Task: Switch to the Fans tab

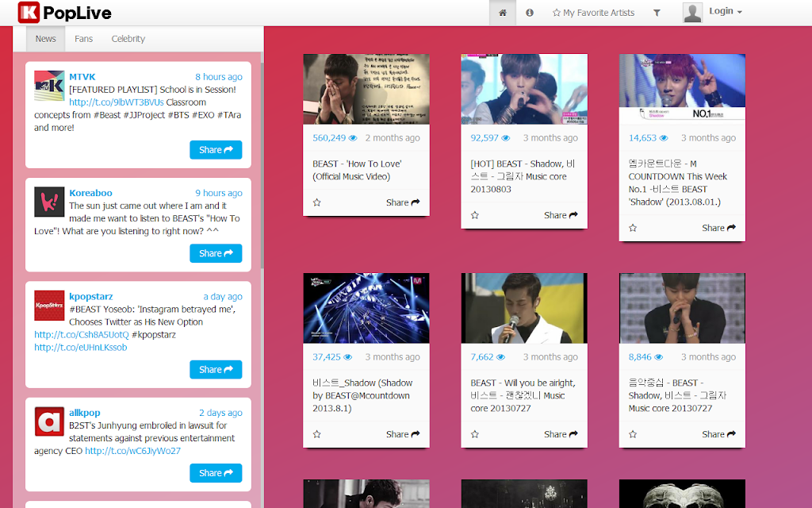Action: [x=83, y=39]
